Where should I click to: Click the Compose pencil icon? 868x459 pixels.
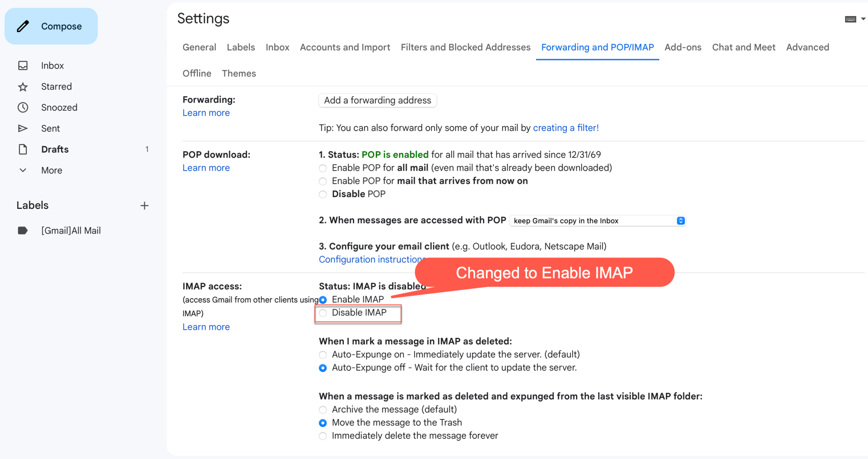(23, 26)
